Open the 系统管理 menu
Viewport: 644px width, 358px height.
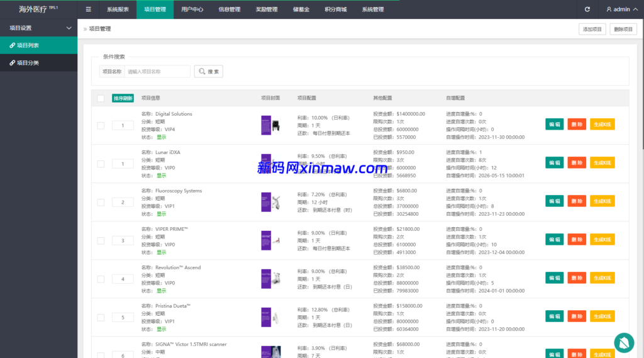pos(373,9)
